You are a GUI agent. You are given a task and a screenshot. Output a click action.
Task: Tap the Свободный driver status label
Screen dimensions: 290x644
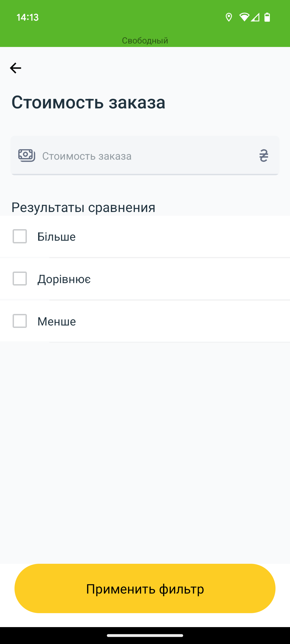(145, 41)
